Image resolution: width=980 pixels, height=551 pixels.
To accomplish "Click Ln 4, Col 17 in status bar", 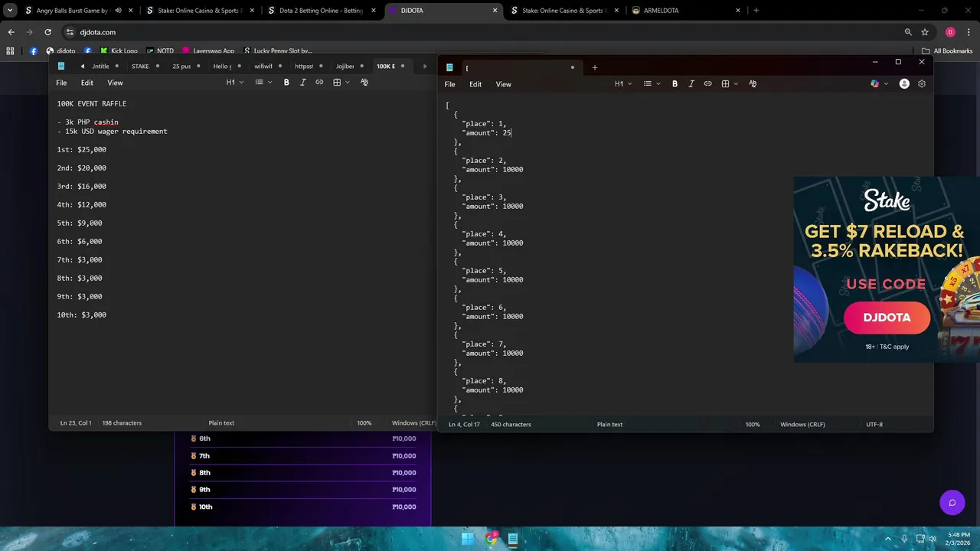I will 464,424.
